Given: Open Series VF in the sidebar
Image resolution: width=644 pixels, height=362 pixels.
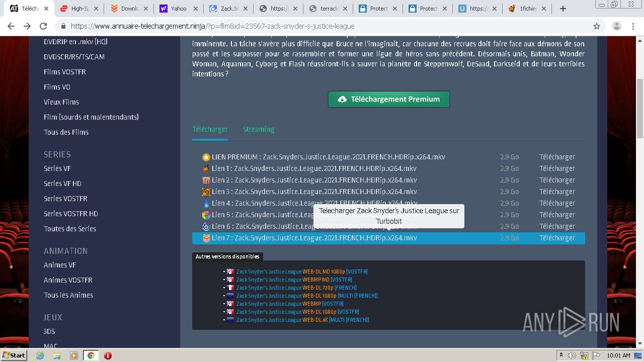Looking at the screenshot, I should 57,168.
